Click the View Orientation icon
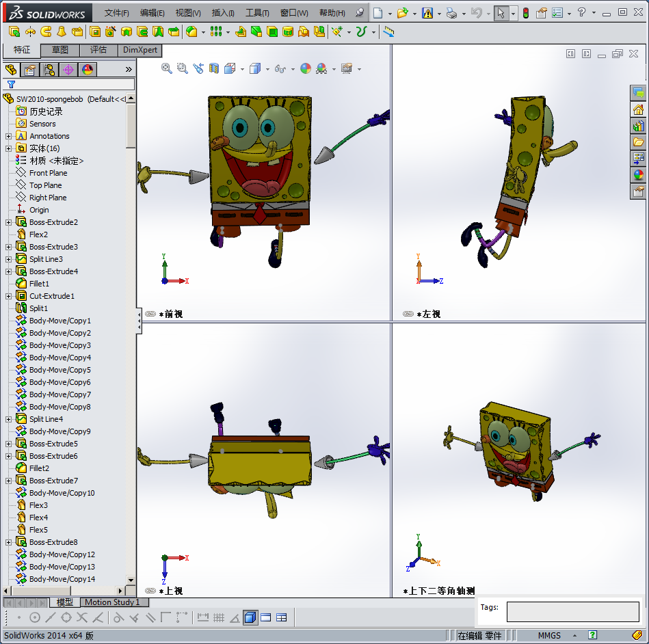The width and height of the screenshot is (649, 644). (x=230, y=68)
